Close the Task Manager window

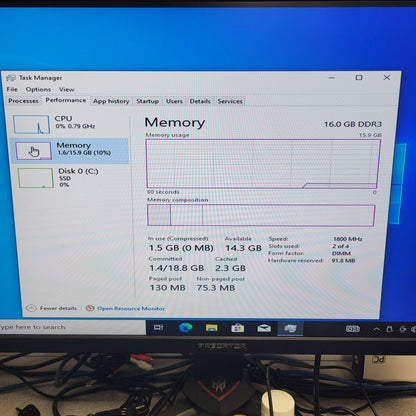pyautogui.click(x=387, y=78)
